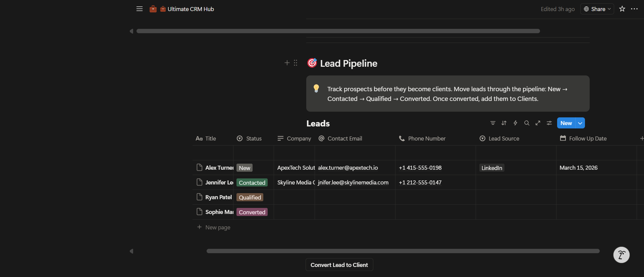Open Leads database in full page
Image resolution: width=644 pixels, height=277 pixels.
[x=538, y=123]
